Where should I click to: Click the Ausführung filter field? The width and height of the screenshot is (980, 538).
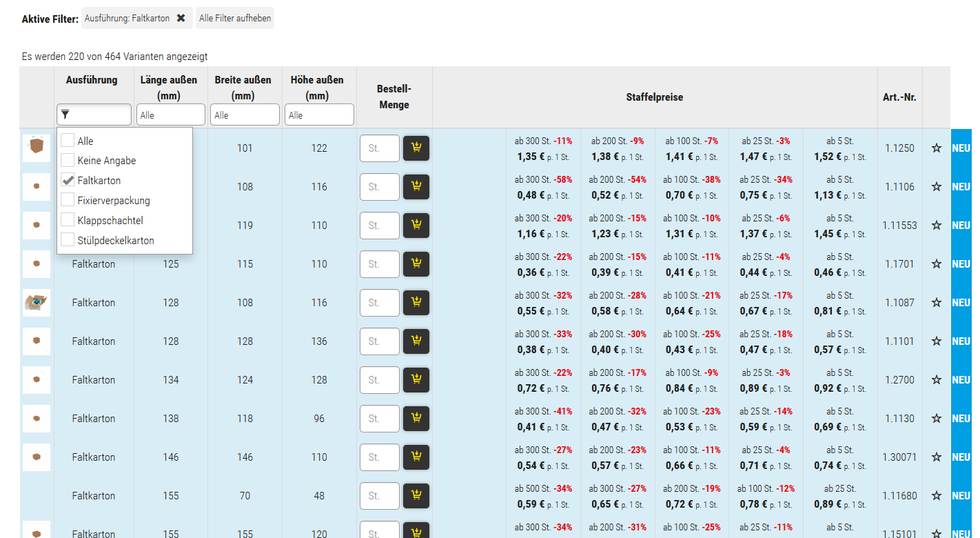pos(94,114)
